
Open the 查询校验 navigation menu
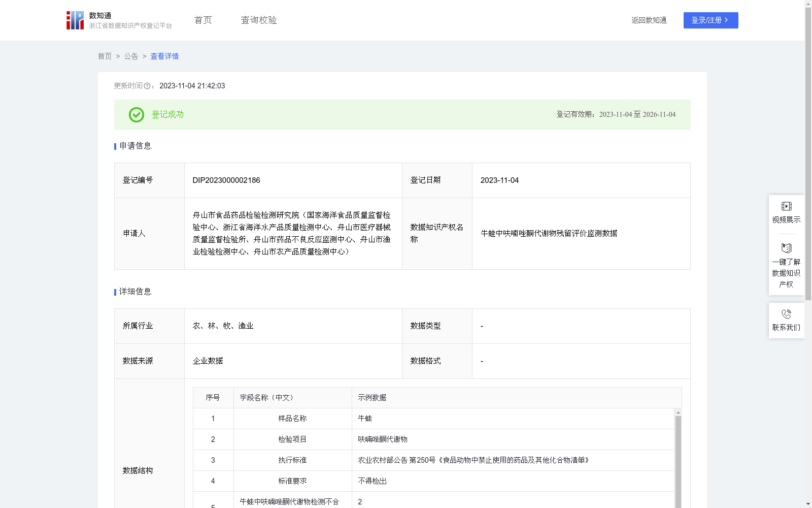pos(259,20)
